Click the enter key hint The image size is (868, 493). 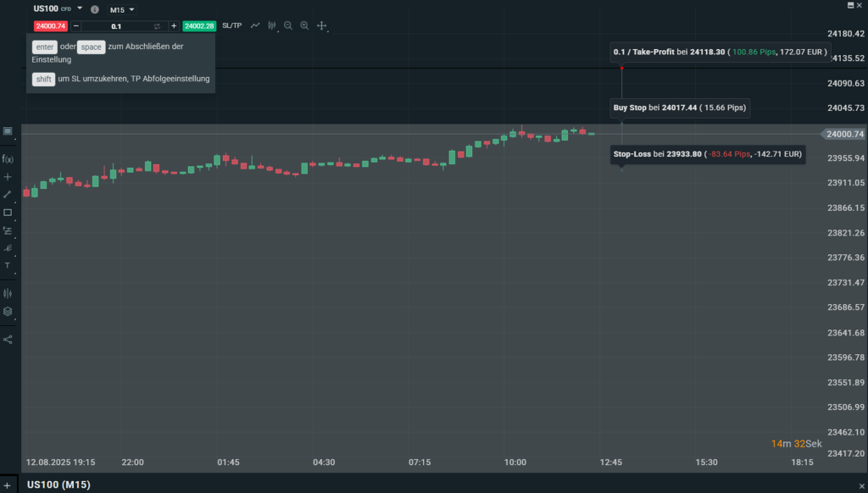pos(45,47)
